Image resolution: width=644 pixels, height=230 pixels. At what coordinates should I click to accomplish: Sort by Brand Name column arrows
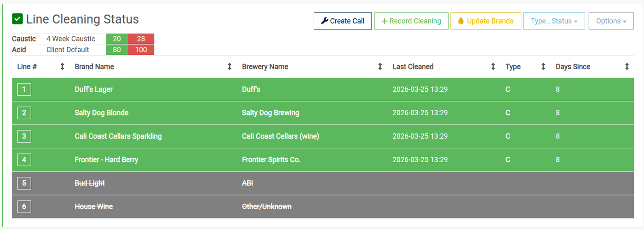(x=230, y=67)
